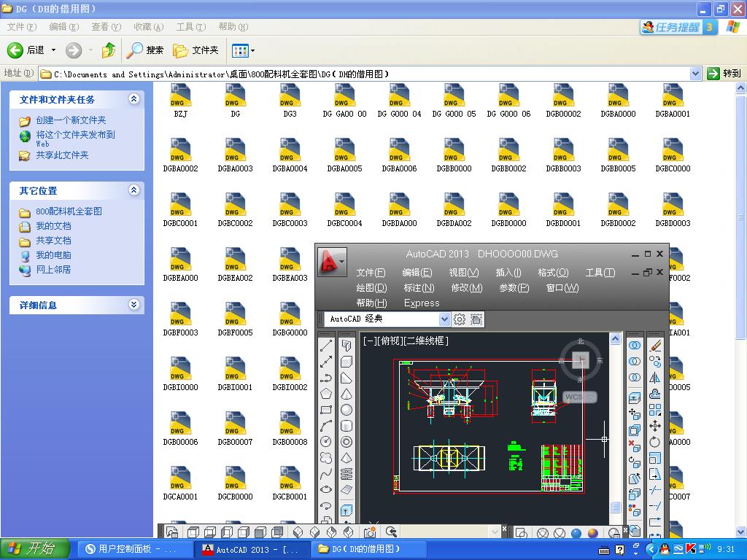The image size is (747, 560).
Task: Select the Move modify tool
Action: [x=656, y=426]
